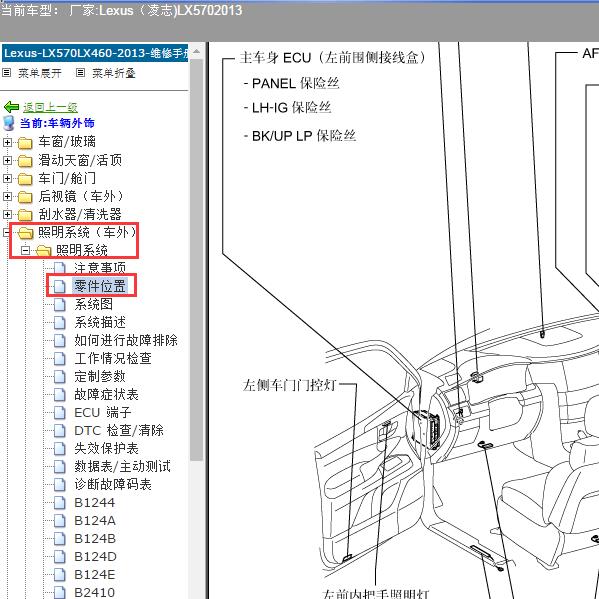
Task: Click the green back arrow icon
Action: (x=11, y=107)
